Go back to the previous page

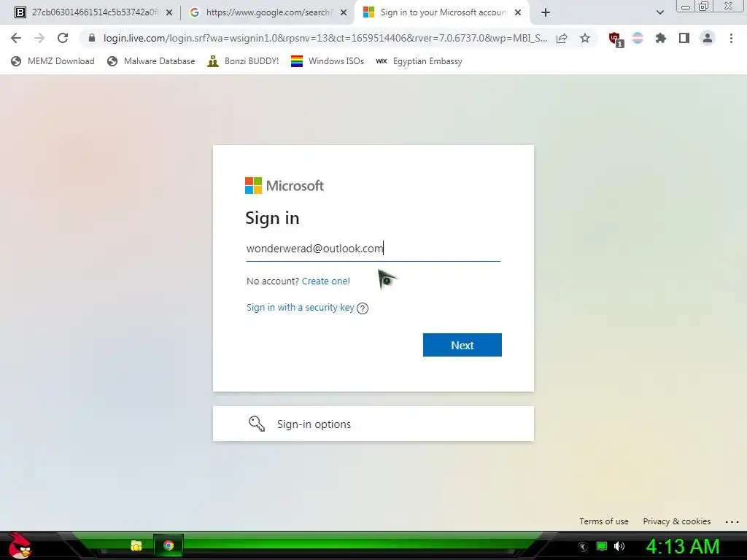(x=16, y=38)
